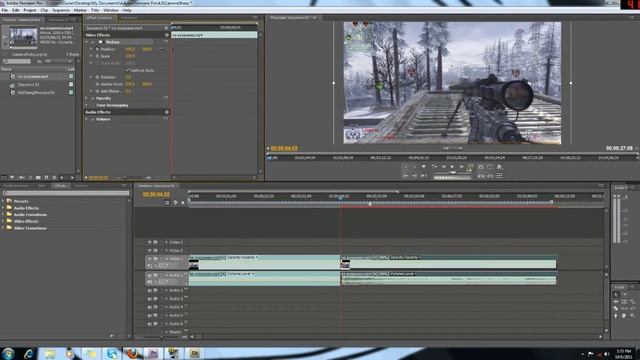Expand the Time Remapping effect
Viewport: 640px width, 360px height.
point(87,105)
